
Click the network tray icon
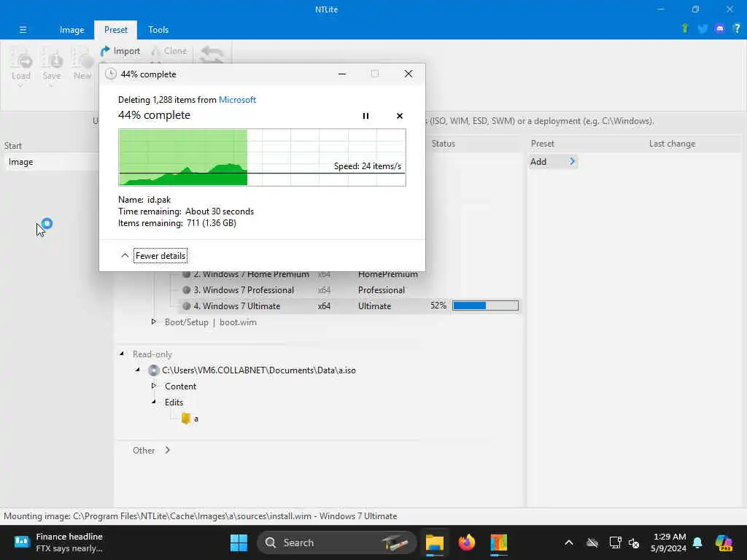615,542
